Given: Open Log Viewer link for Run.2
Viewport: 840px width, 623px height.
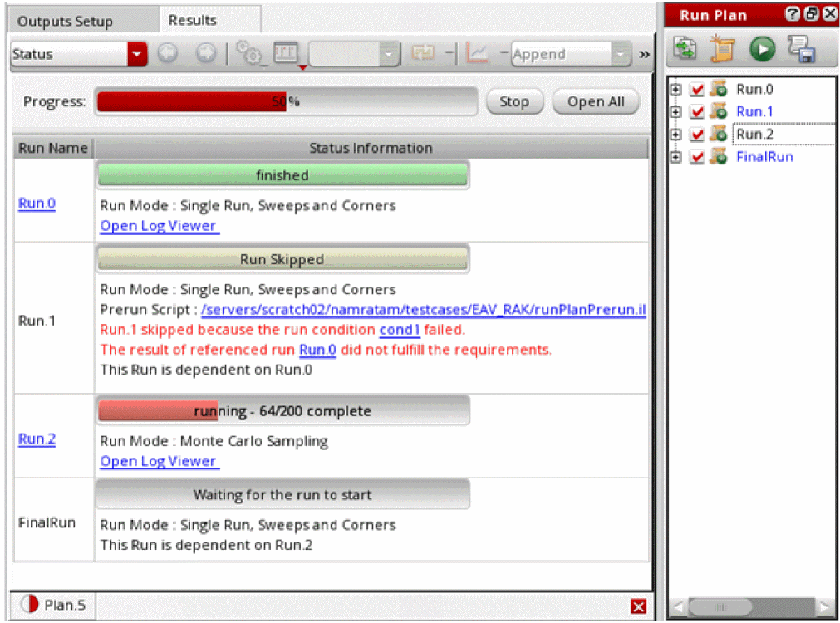Looking at the screenshot, I should coord(158,461).
